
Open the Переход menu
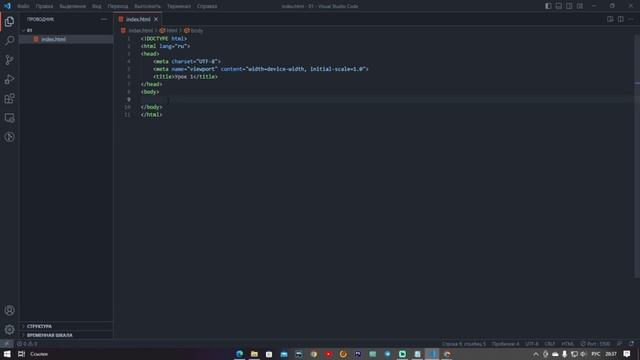tap(118, 6)
